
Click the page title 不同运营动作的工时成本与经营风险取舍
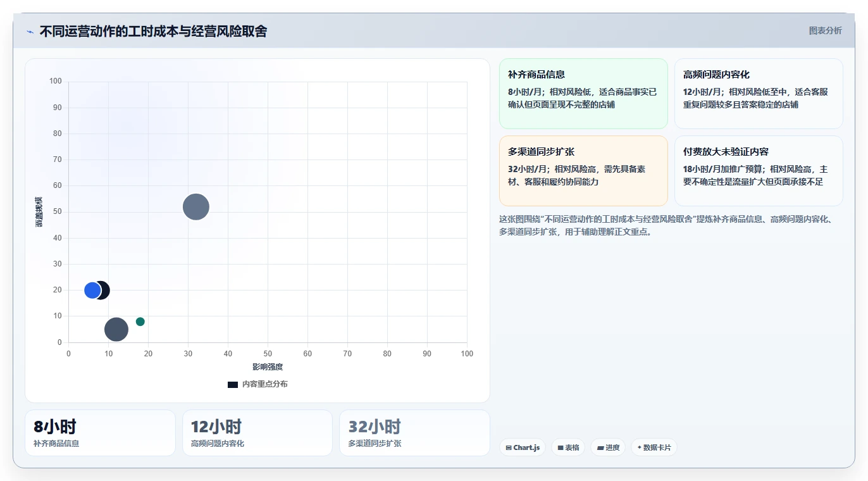tap(153, 31)
